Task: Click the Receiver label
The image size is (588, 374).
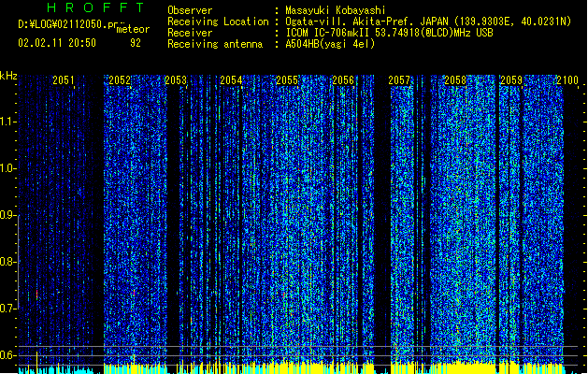Action: coord(190,33)
